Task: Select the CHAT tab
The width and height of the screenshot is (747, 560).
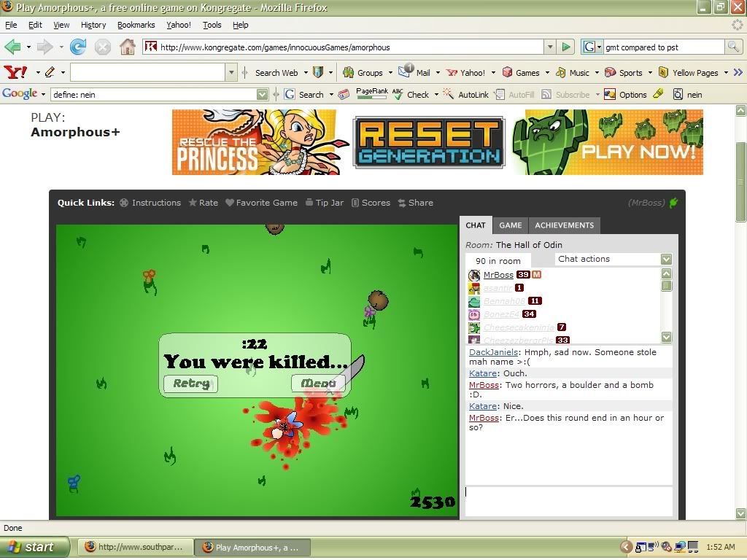Action: coord(476,225)
